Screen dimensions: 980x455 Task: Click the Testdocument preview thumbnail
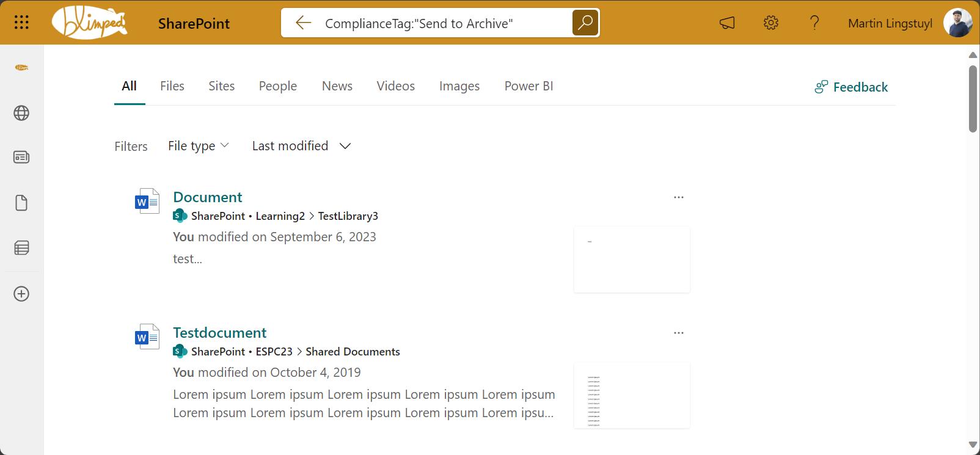click(632, 395)
